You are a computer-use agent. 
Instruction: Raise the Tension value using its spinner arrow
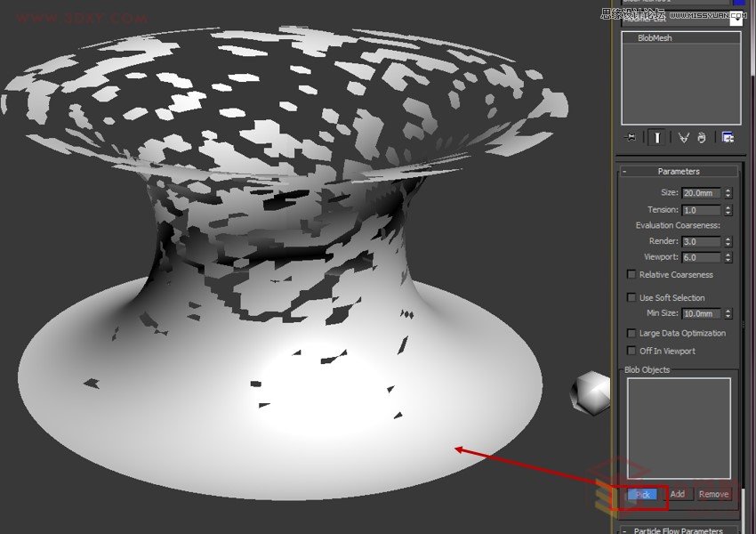(x=728, y=206)
